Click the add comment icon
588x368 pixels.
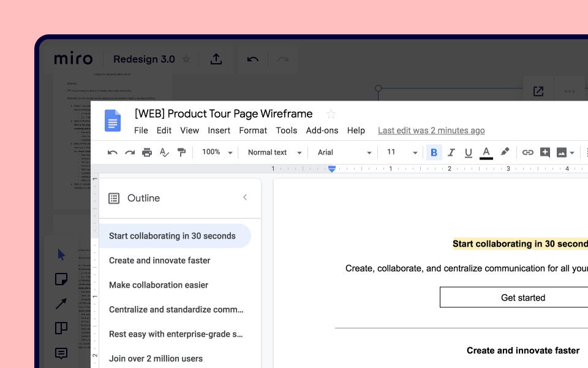tap(545, 153)
